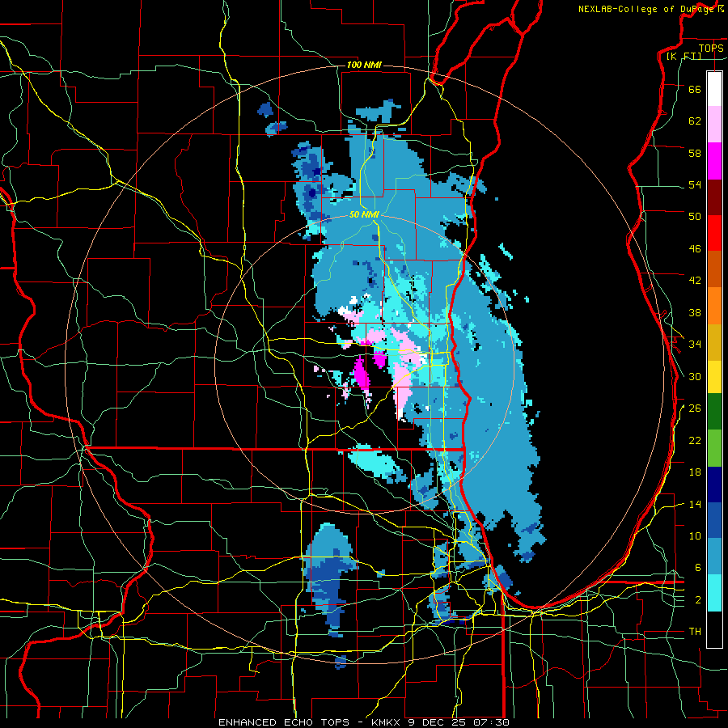Select the bright red legend swatch

(x=714, y=233)
